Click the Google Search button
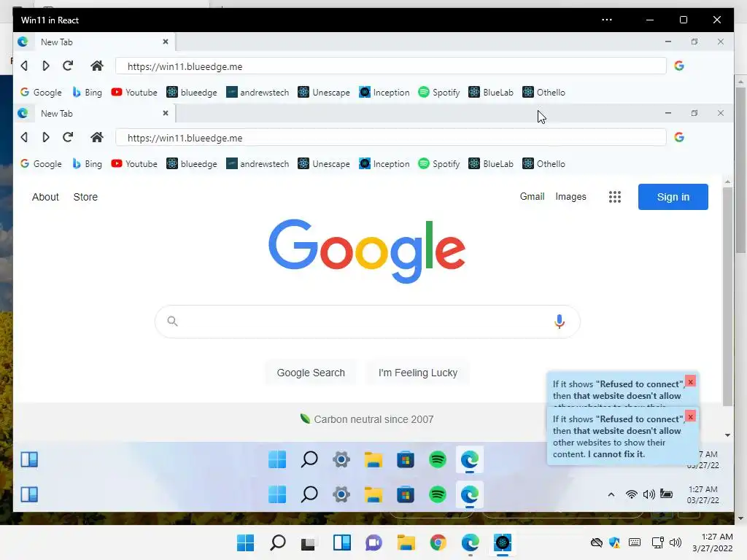Image resolution: width=747 pixels, height=560 pixels. (311, 373)
